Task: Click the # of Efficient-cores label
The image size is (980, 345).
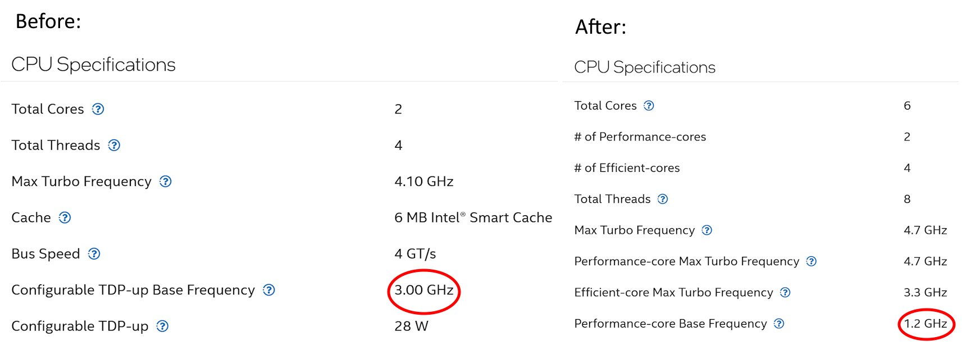Action: (627, 168)
